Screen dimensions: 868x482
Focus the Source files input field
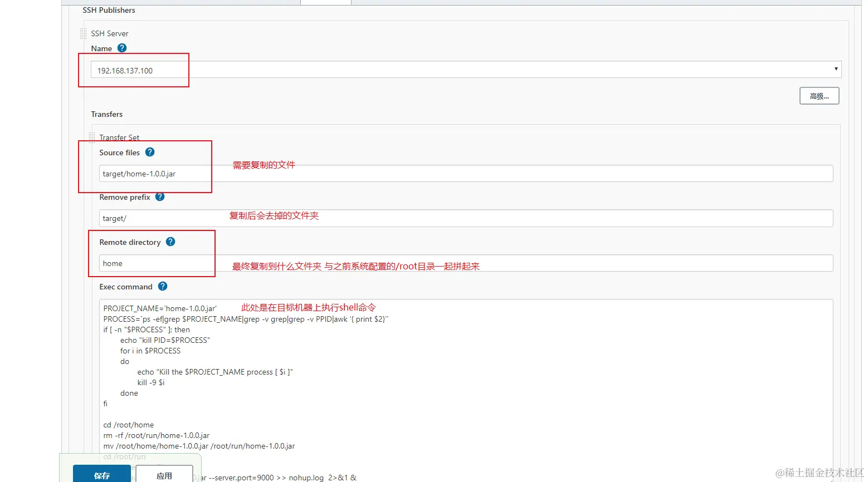tap(466, 174)
